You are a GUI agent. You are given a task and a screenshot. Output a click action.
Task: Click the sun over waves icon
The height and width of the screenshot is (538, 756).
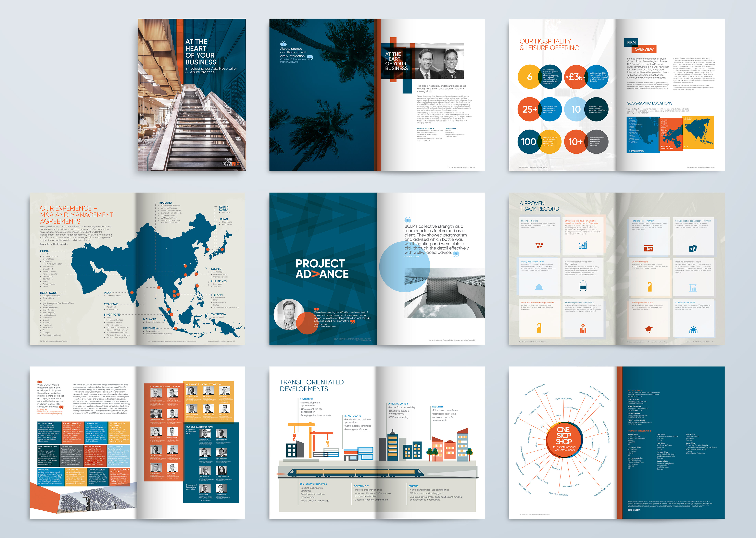click(693, 330)
